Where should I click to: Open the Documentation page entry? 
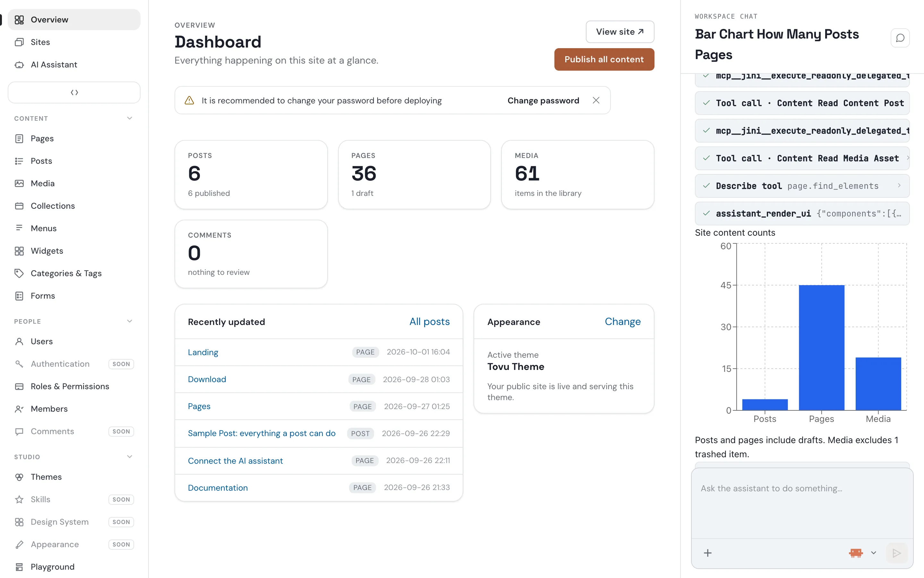(218, 488)
